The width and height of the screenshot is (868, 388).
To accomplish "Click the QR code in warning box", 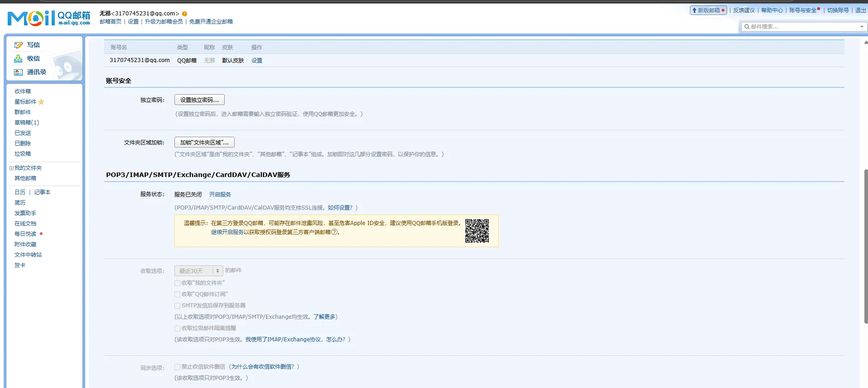I will coord(477,231).
